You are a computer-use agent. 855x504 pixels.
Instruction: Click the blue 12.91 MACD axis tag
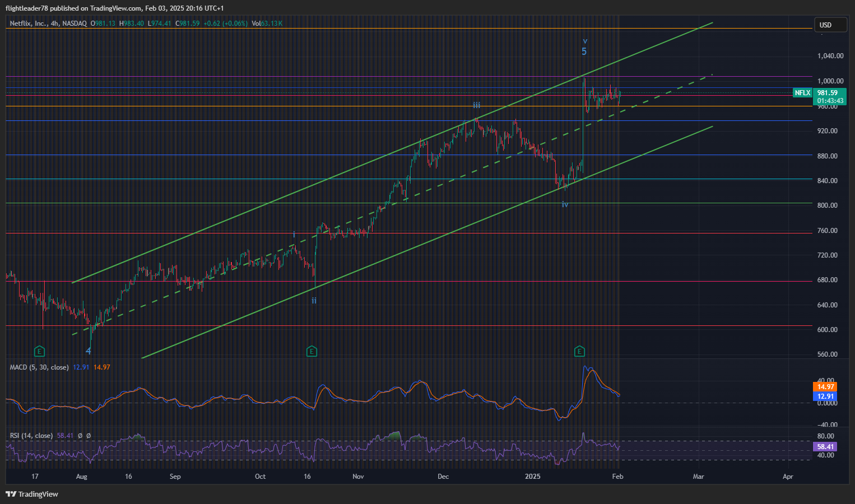coord(825,396)
